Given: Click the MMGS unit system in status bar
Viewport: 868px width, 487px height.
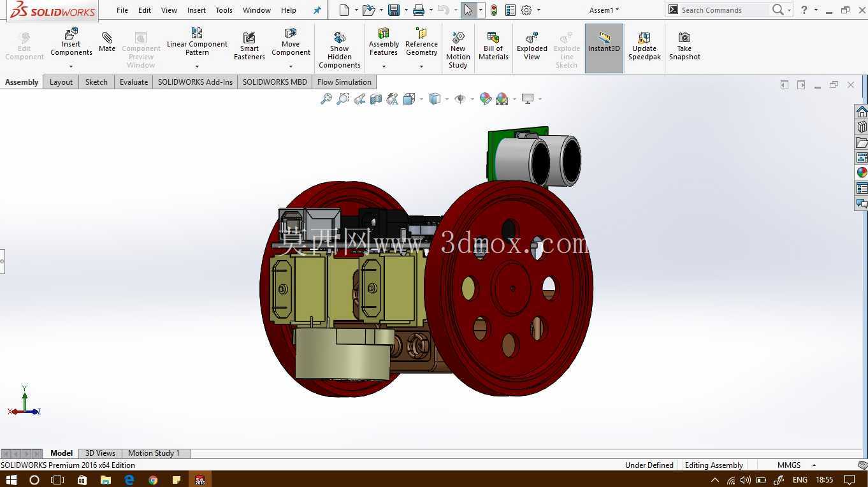Looking at the screenshot, I should (x=789, y=465).
